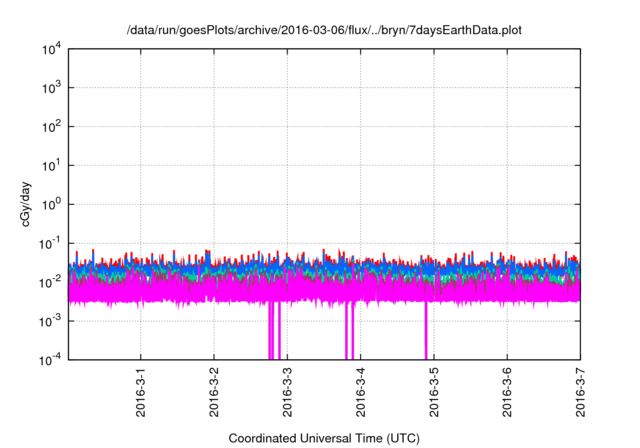Click the magenta dropout spike before 2016-3-5
The image size is (640, 448).
(x=426, y=330)
